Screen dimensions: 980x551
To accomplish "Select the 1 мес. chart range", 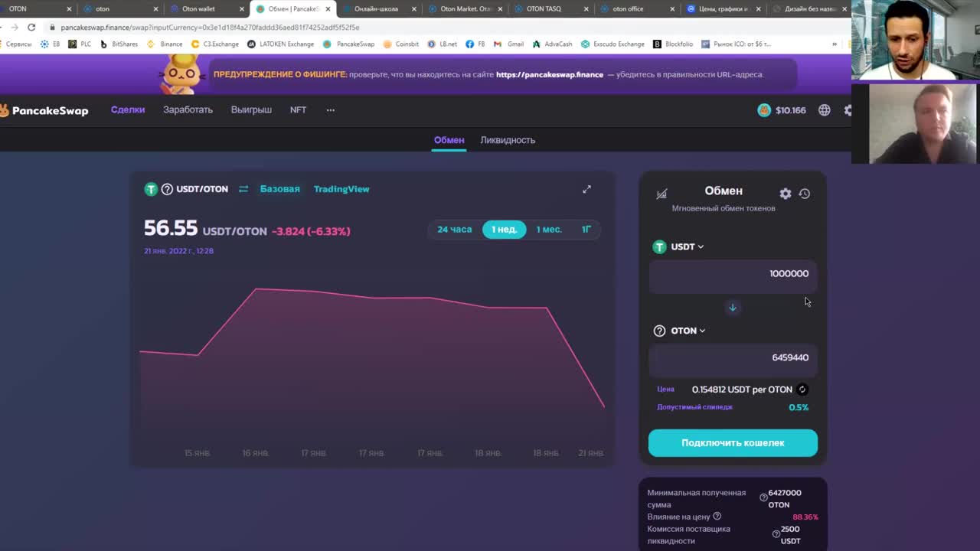I will click(549, 230).
